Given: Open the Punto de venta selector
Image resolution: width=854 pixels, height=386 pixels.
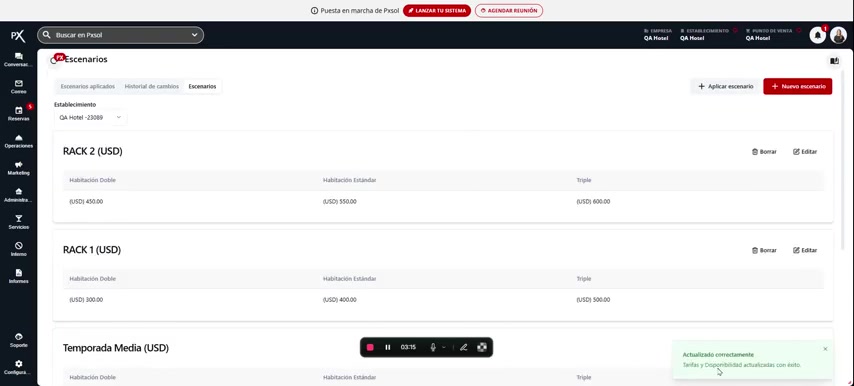Looking at the screenshot, I should point(772,35).
